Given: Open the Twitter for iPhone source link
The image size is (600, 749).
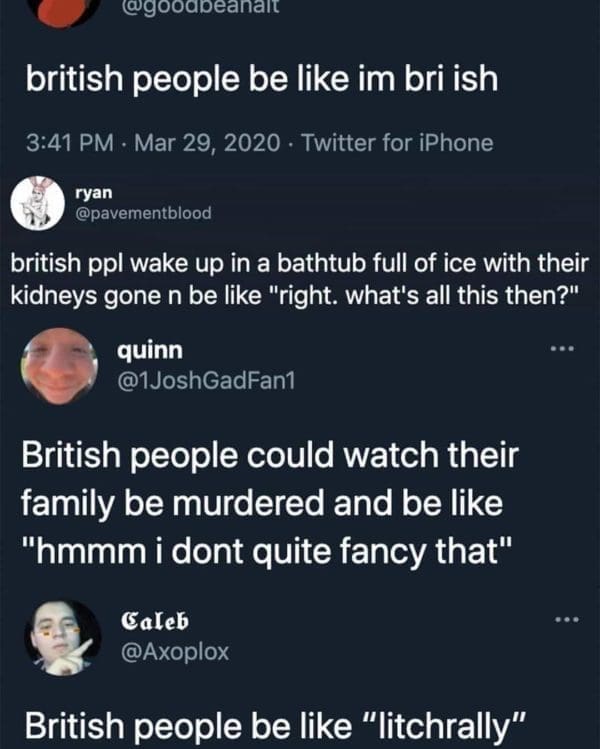Looking at the screenshot, I should click(x=397, y=143).
